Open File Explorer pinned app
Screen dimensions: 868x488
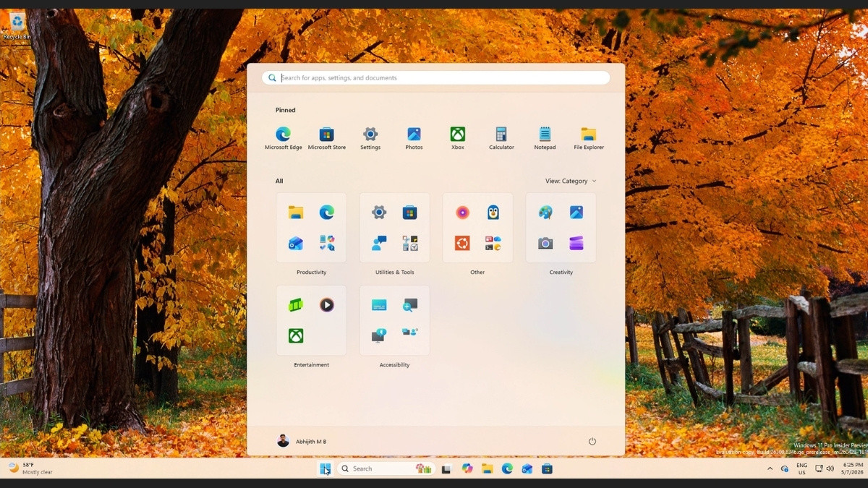point(589,137)
